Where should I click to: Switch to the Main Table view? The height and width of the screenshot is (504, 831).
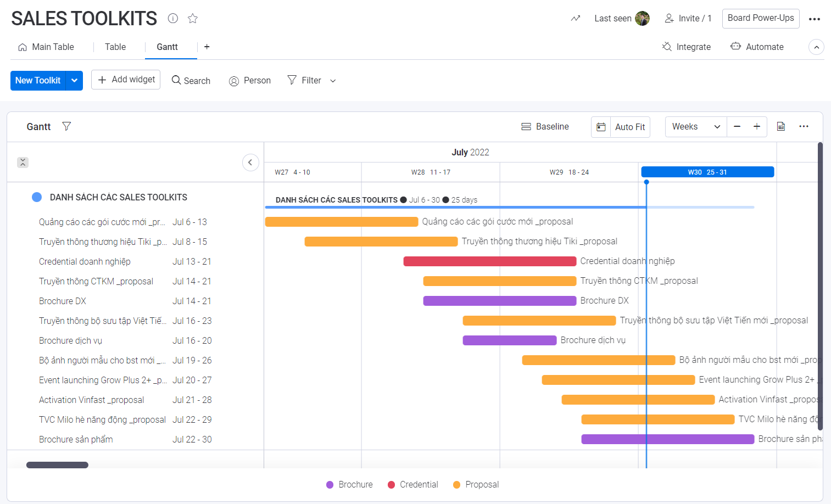[x=46, y=47]
